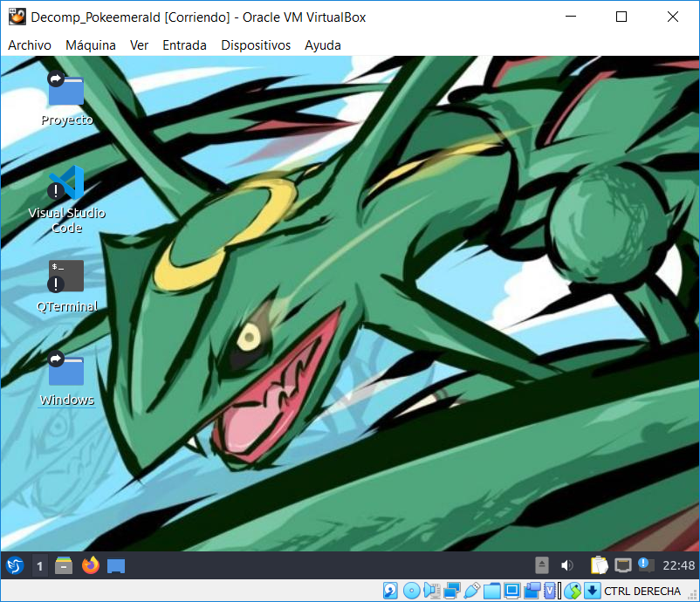
Task: Open QTerminal from the desktop
Action: pyautogui.click(x=66, y=277)
